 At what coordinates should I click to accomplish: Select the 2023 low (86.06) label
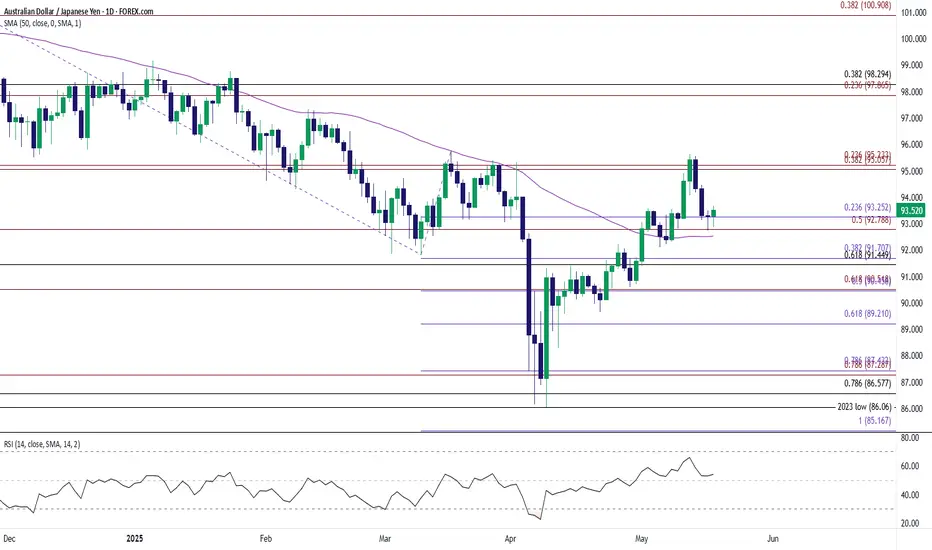865,407
